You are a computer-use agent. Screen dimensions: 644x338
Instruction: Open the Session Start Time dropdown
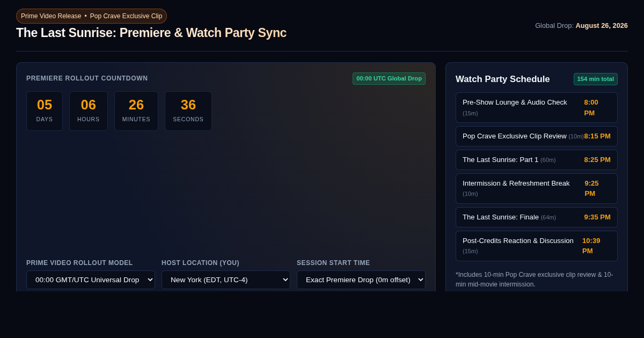click(x=361, y=280)
